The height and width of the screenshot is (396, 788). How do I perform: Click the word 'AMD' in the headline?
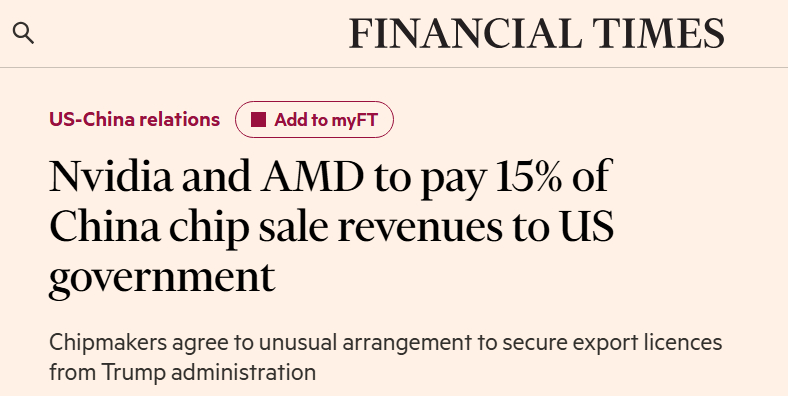[312, 176]
